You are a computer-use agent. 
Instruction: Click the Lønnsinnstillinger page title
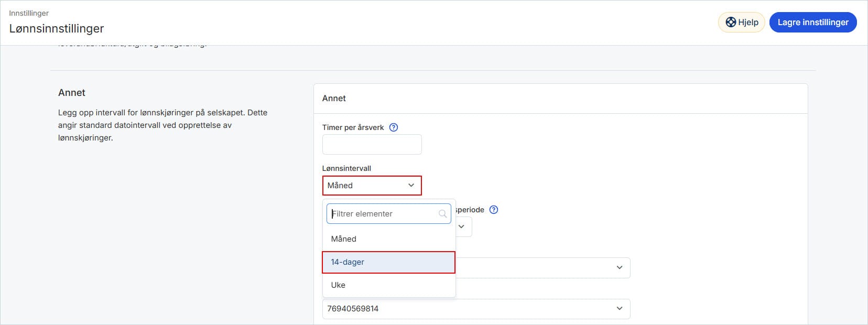click(57, 28)
